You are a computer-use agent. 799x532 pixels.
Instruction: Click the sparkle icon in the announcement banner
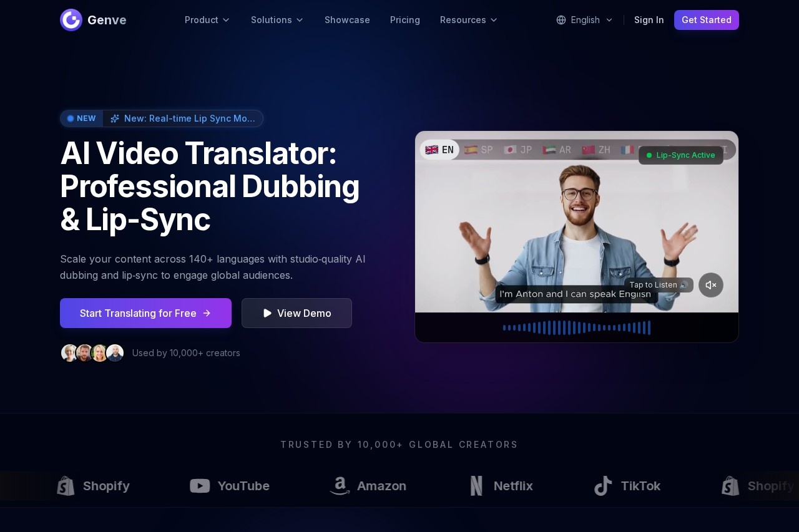115,118
